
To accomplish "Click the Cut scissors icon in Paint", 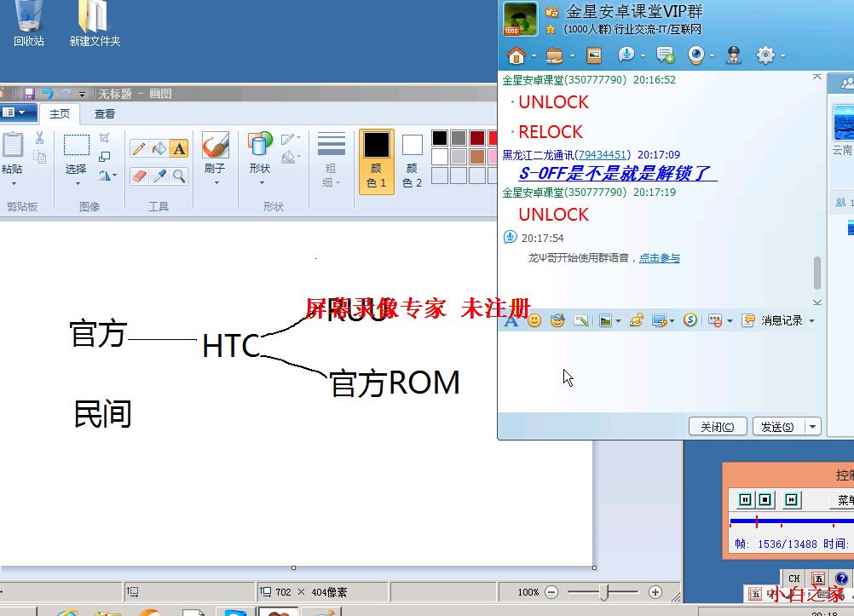I will point(39,138).
